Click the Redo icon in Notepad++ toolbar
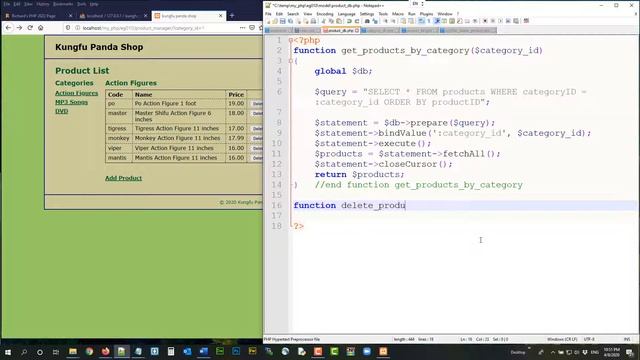This screenshot has height=360, width=640. pyautogui.click(x=357, y=21)
